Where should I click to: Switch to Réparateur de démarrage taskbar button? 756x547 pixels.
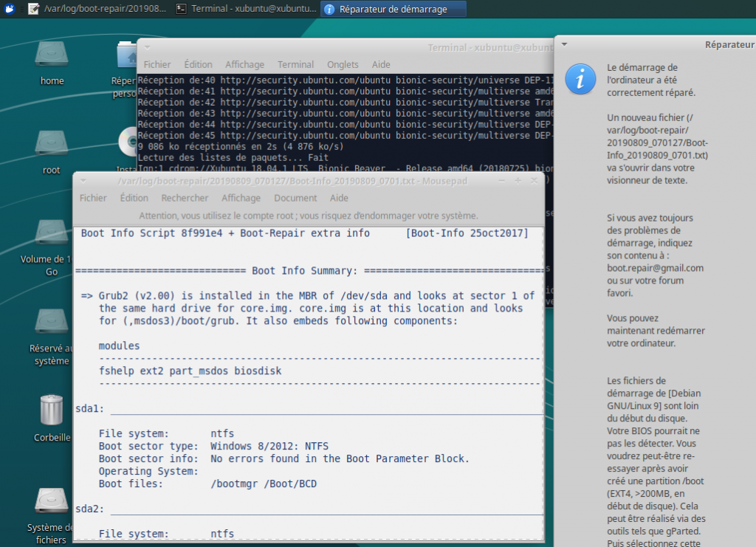pos(394,9)
